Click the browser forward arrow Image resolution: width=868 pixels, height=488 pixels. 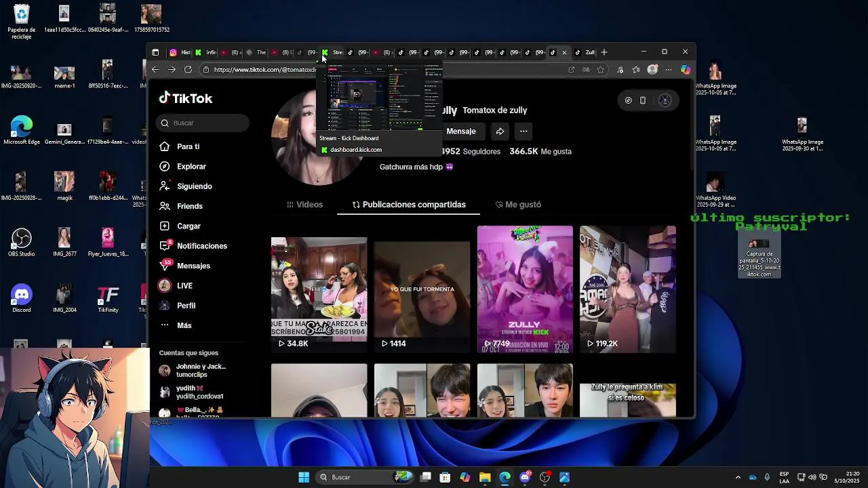172,70
